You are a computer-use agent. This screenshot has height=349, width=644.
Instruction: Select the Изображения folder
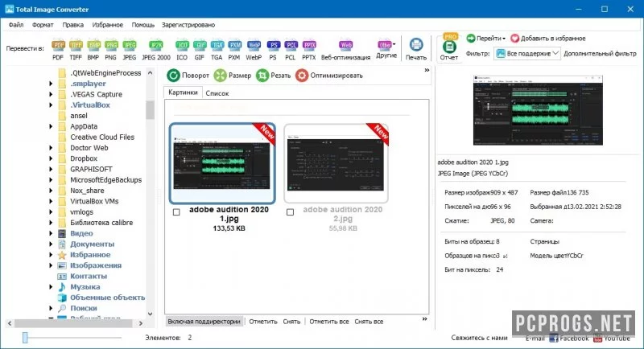click(x=95, y=265)
